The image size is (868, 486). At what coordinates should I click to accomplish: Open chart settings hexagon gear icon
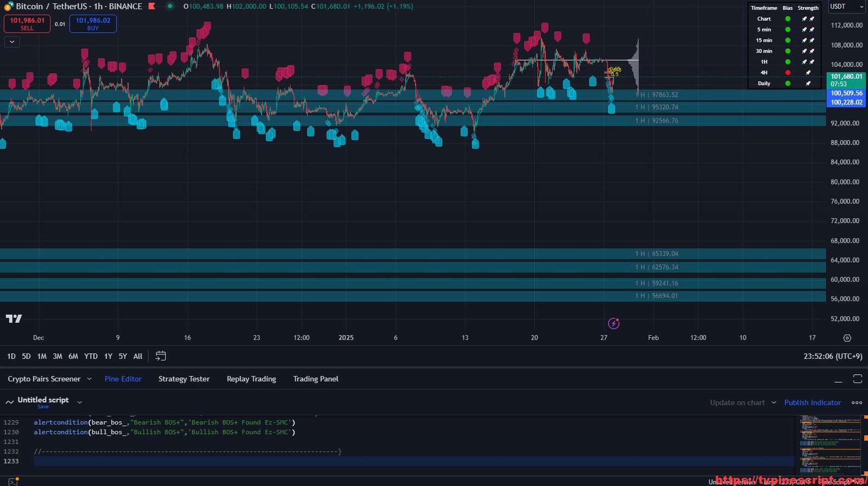(x=847, y=338)
